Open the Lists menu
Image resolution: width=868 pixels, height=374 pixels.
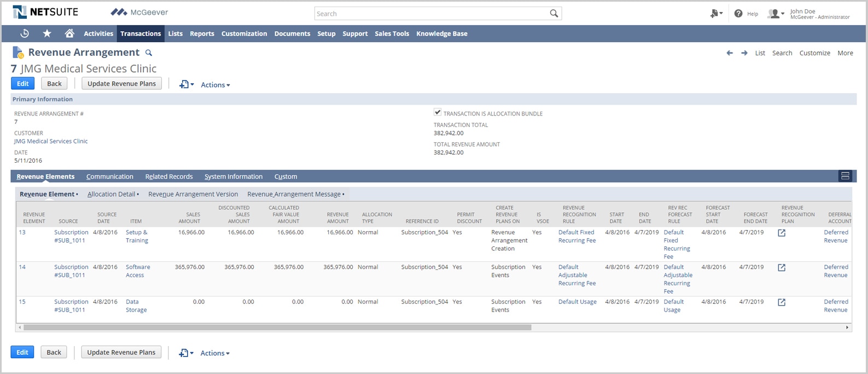coord(176,33)
